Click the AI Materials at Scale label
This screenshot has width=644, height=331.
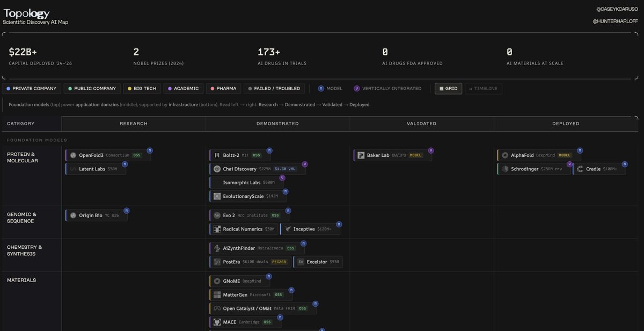(535, 63)
